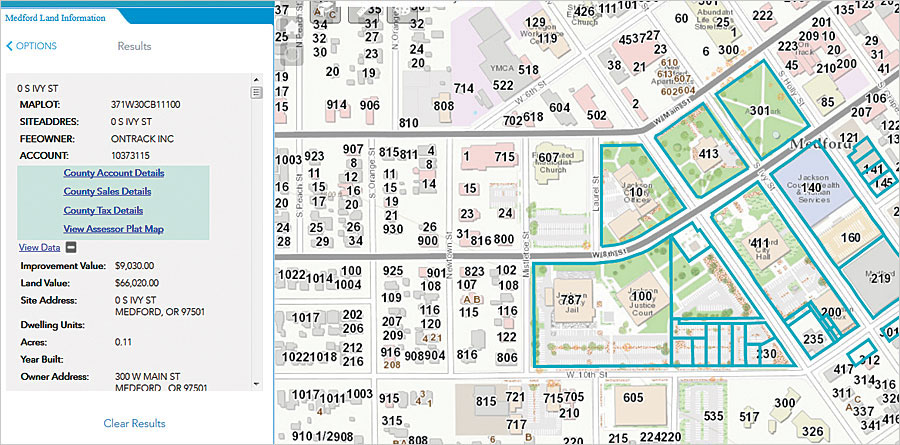The height and width of the screenshot is (445, 900).
Task: Select MAPLOT value 371W30CB11100
Action: [x=146, y=105]
